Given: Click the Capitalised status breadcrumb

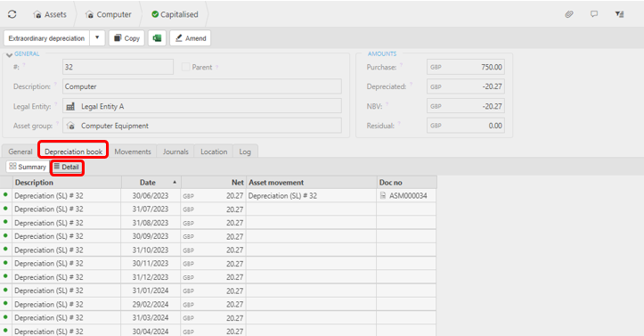Looking at the screenshot, I should 175,14.
